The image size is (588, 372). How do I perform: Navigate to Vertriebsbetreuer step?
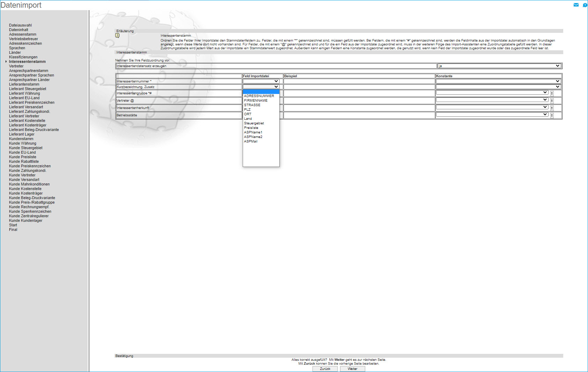click(x=23, y=39)
